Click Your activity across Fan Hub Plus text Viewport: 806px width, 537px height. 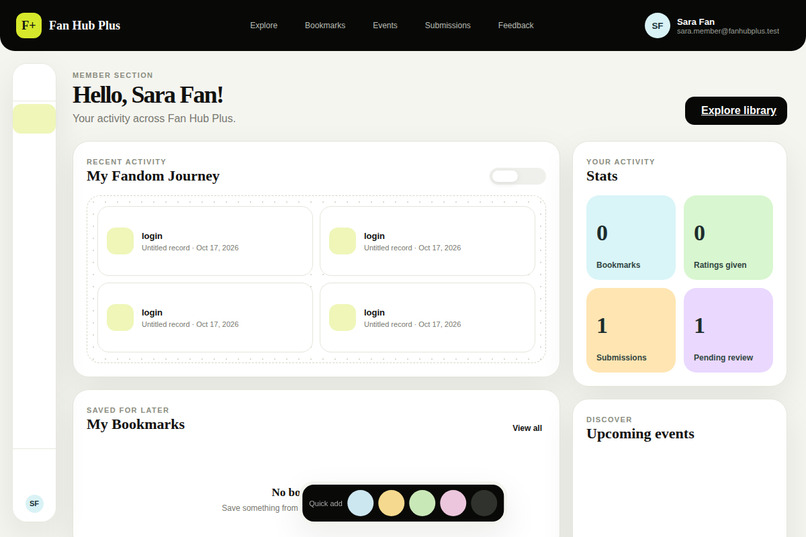click(154, 118)
